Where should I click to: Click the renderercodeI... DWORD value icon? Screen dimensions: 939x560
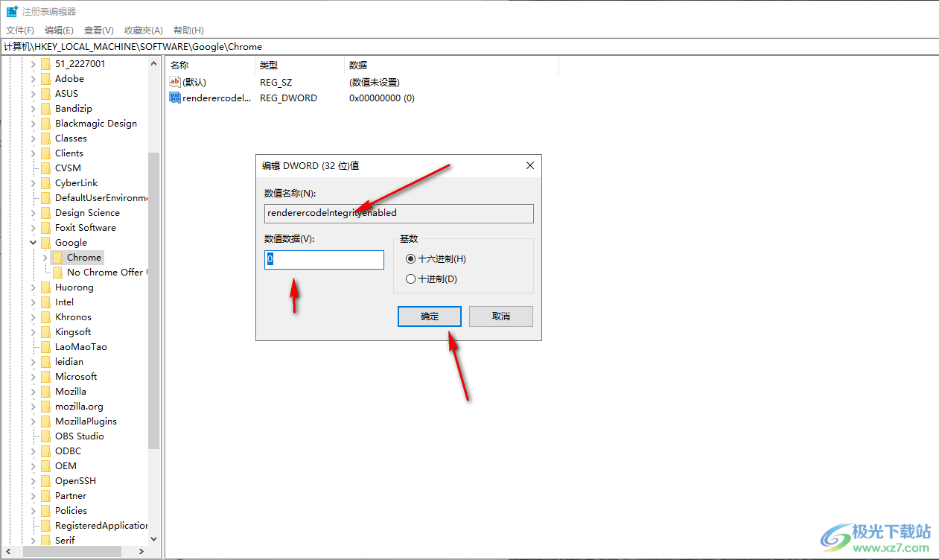click(x=175, y=98)
